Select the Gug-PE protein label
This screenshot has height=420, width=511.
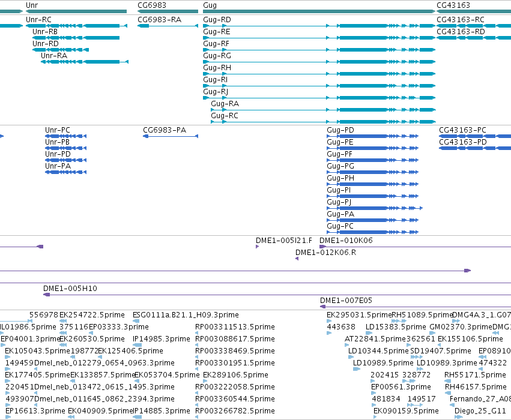pos(340,142)
